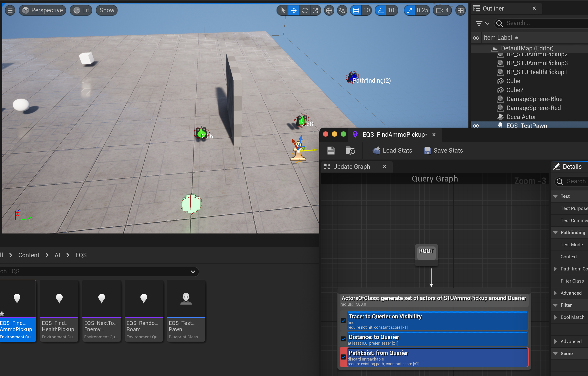This screenshot has width=588, height=376.
Task: Select the Outliner tab
Action: click(493, 8)
